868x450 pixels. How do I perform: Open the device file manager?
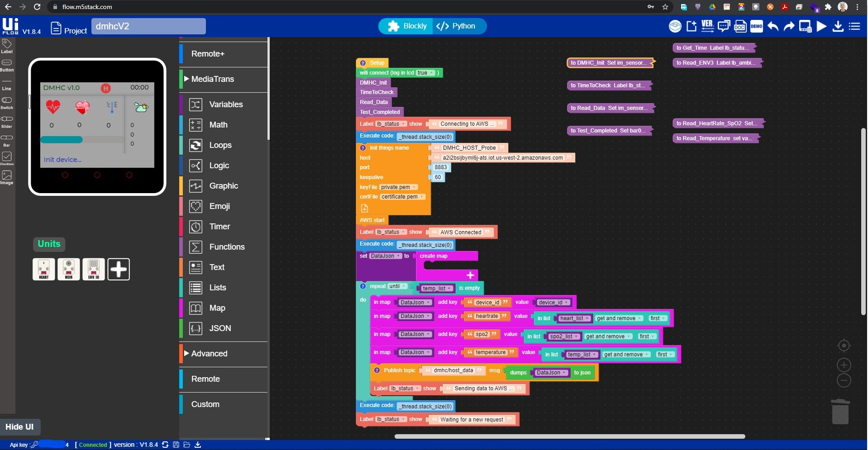click(x=805, y=26)
